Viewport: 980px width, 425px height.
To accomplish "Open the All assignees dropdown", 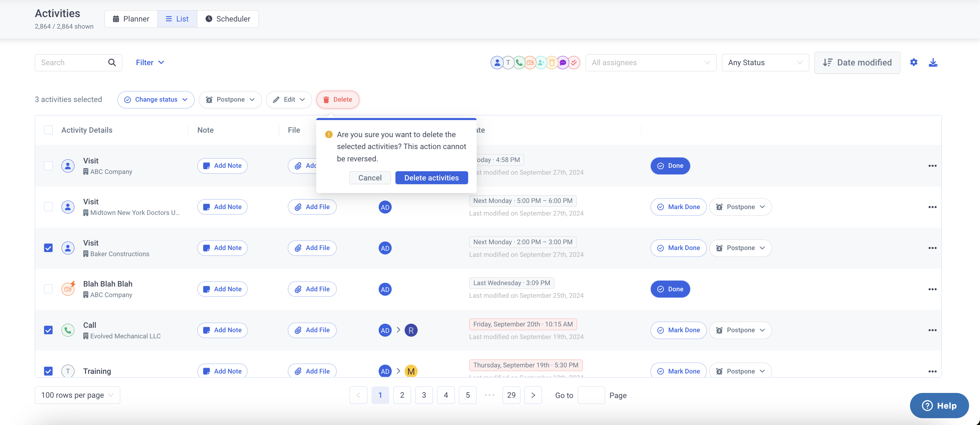I will pyautogui.click(x=650, y=62).
